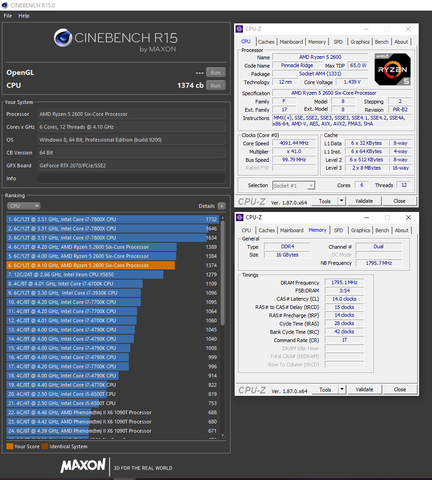
Task: Switch to Mainboard tab in top CPU-Z window
Action: [291, 42]
